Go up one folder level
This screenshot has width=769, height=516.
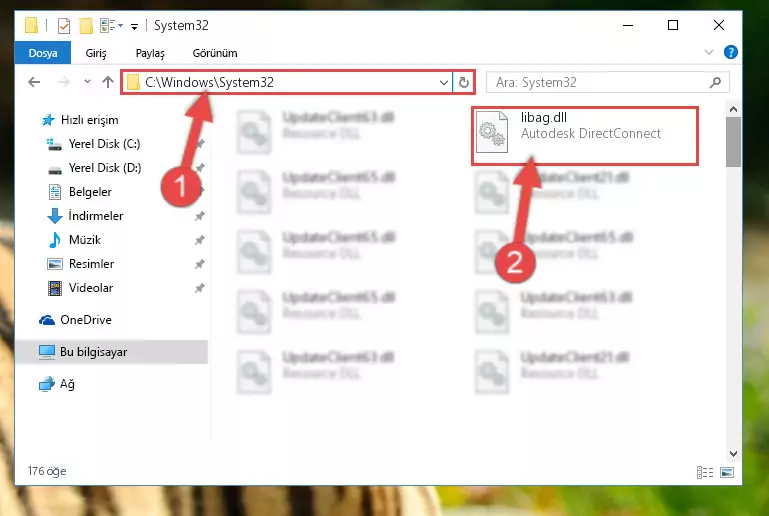tap(108, 82)
